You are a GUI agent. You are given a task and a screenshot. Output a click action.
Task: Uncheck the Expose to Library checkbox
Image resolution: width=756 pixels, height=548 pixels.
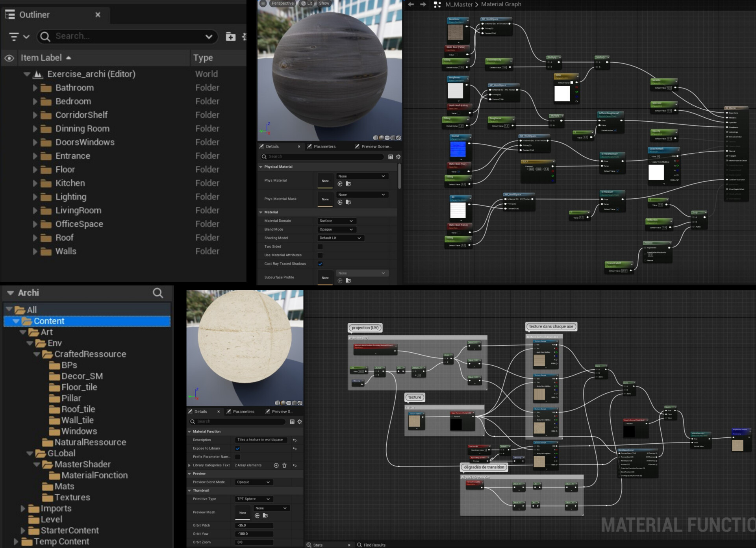(237, 448)
